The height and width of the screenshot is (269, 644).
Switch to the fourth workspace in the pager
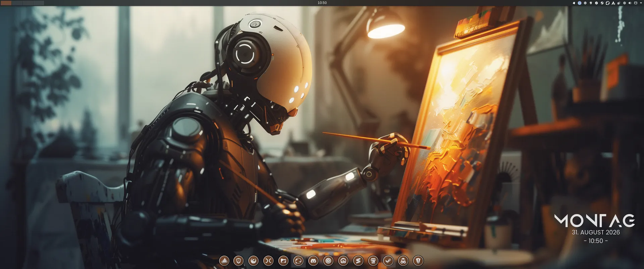[x=39, y=3]
